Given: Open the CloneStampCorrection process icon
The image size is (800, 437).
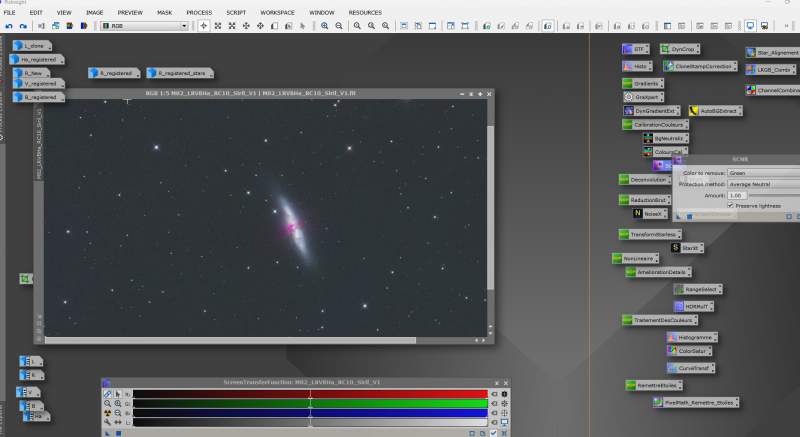Looking at the screenshot, I should 700,66.
